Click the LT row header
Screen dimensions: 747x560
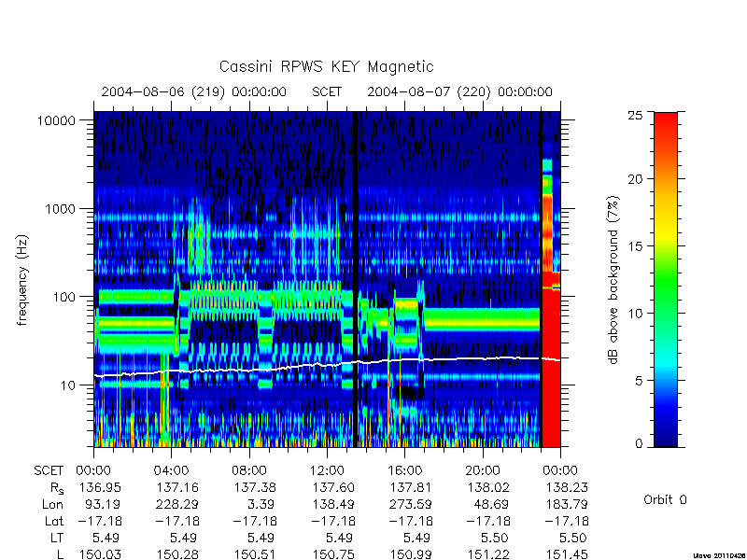pyautogui.click(x=56, y=538)
